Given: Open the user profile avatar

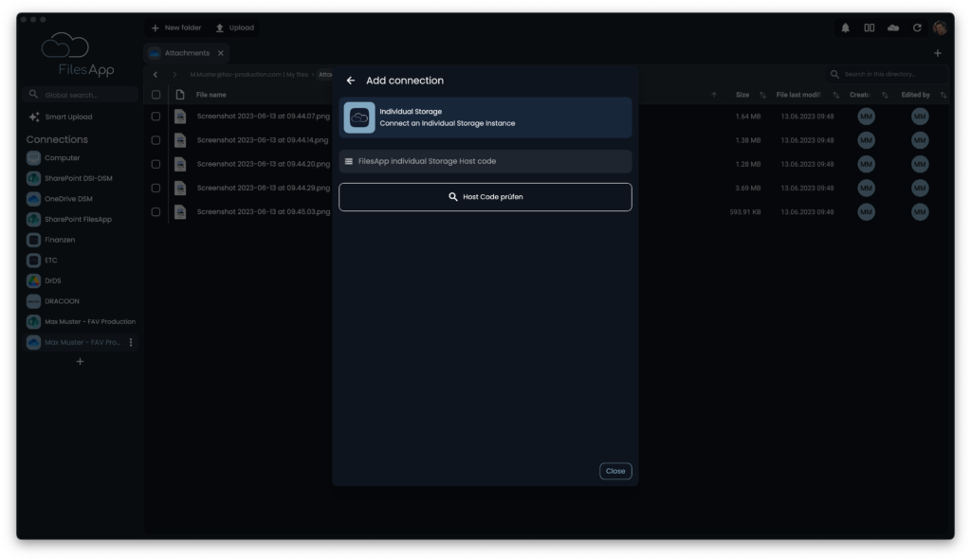Looking at the screenshot, I should 940,27.
